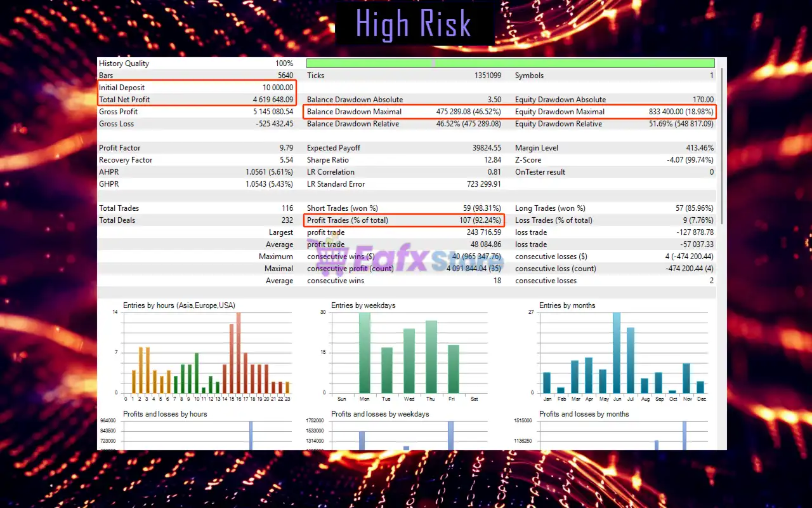Click the November bar in Entries by months
Viewport: 812px width, 508px height.
(x=686, y=378)
